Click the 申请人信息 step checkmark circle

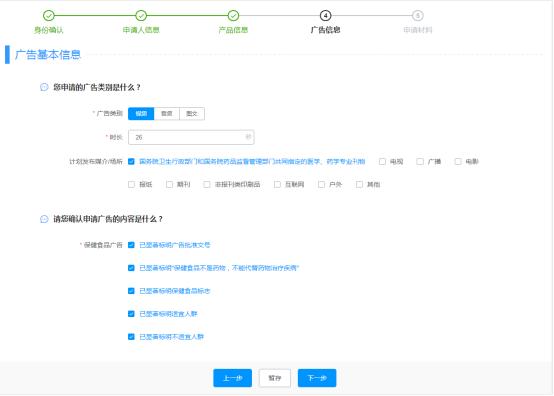[141, 16]
